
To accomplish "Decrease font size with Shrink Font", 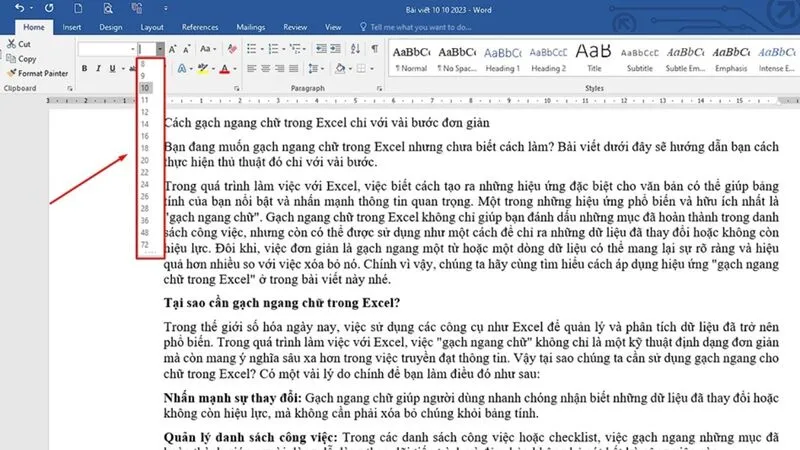I will click(187, 49).
